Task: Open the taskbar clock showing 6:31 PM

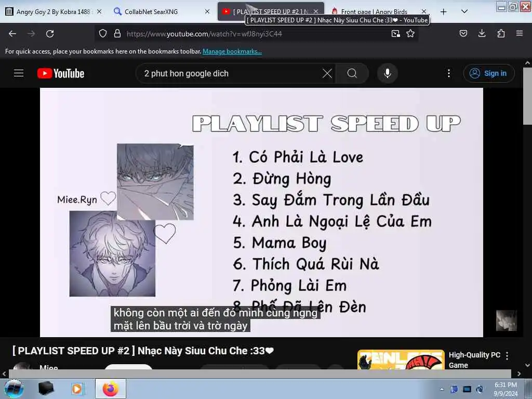Action: (506, 389)
